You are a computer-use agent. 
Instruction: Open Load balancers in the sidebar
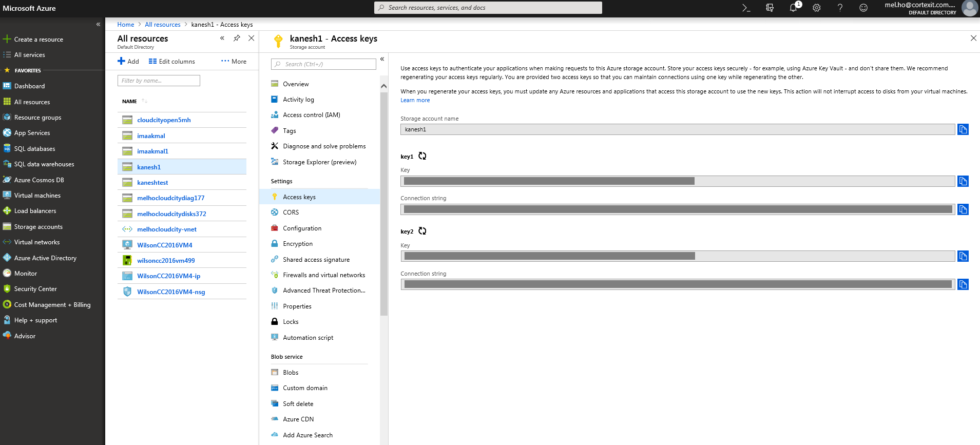click(x=35, y=211)
